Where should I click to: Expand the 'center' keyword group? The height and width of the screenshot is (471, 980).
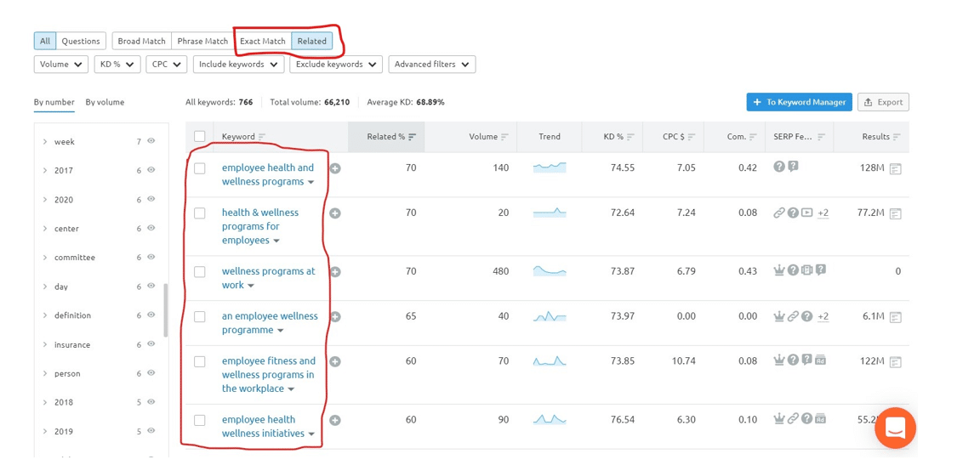pos(45,229)
